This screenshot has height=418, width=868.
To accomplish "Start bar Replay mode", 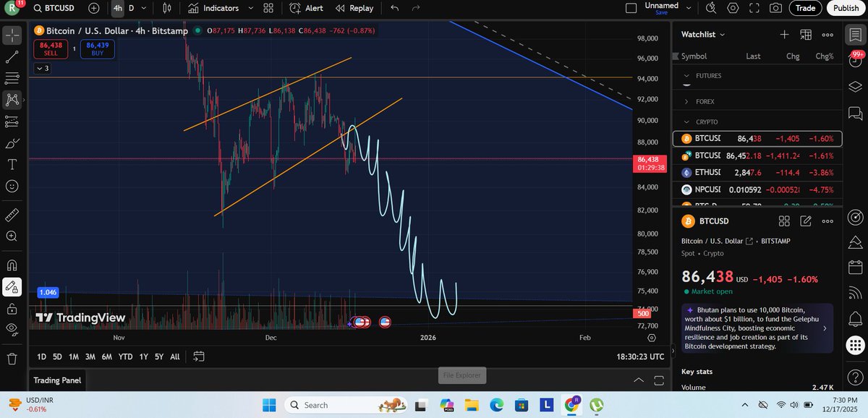I will point(354,8).
